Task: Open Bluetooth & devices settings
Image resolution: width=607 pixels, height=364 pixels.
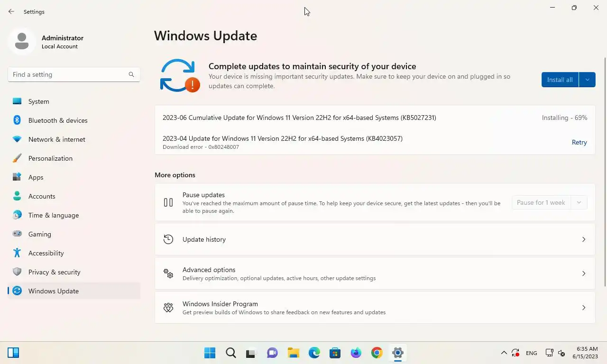Action: point(74,120)
